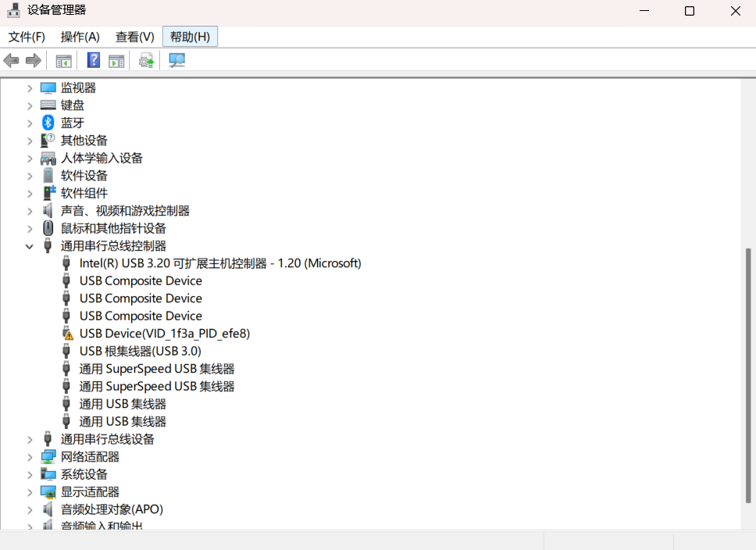Click the blue question mark Help icon
The height and width of the screenshot is (550, 756).
pos(94,60)
